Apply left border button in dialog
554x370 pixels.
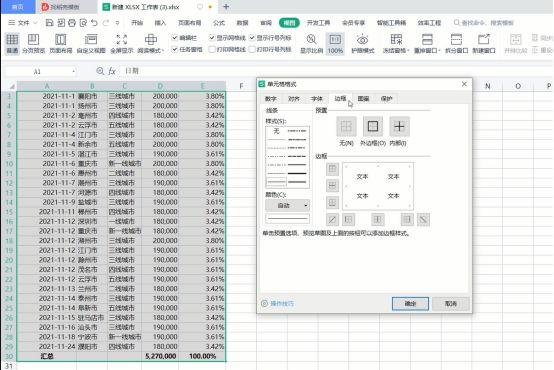coord(348,219)
